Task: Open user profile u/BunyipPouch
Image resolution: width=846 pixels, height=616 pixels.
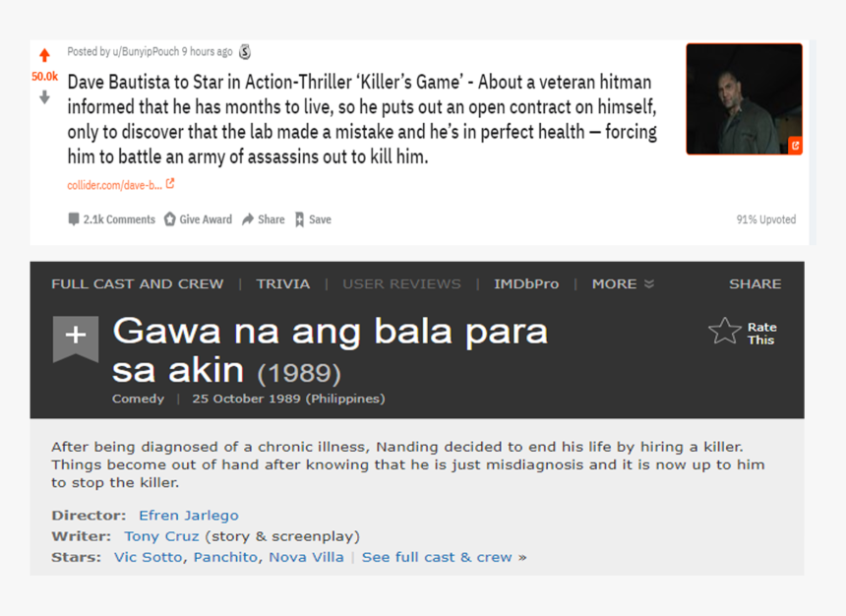Action: click(x=146, y=51)
